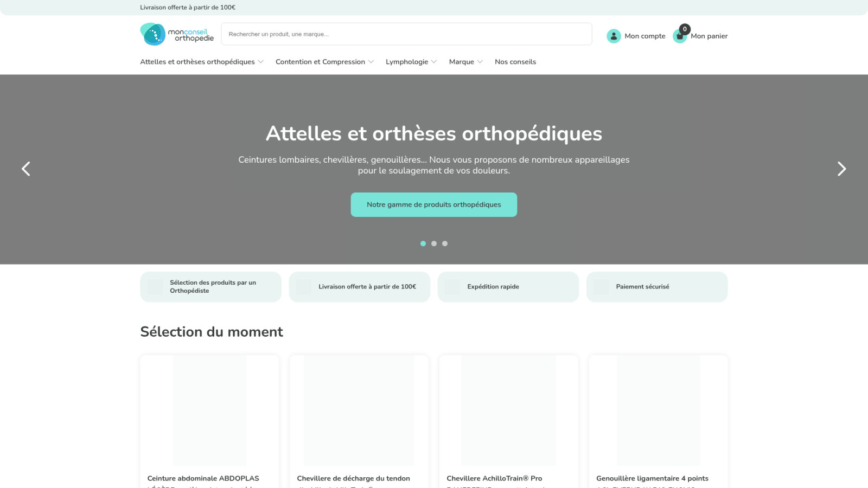The height and width of the screenshot is (488, 868).
Task: Expand the Marque dropdown
Action: click(x=465, y=62)
